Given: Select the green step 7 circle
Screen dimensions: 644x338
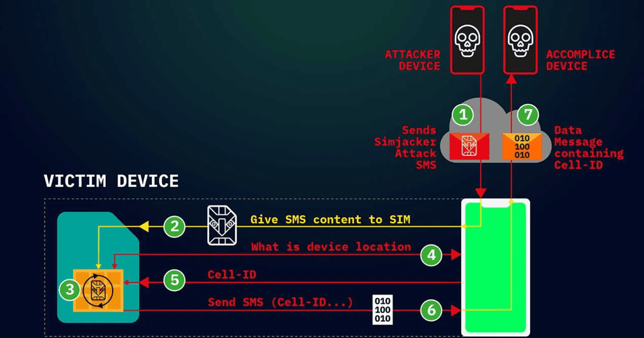Looking at the screenshot, I should [528, 114].
